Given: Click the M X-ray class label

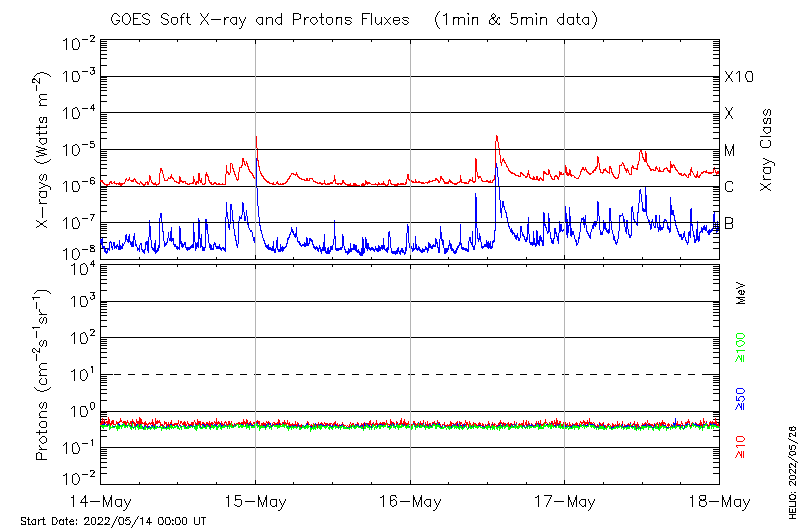Looking at the screenshot, I should [730, 151].
